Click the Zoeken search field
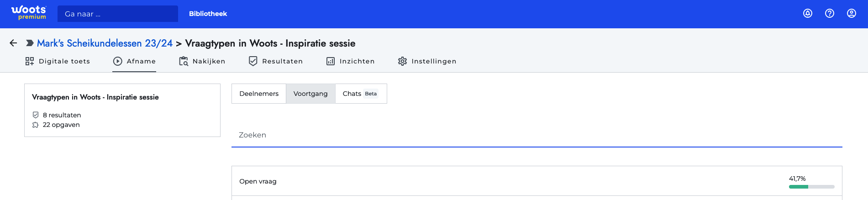 point(537,135)
